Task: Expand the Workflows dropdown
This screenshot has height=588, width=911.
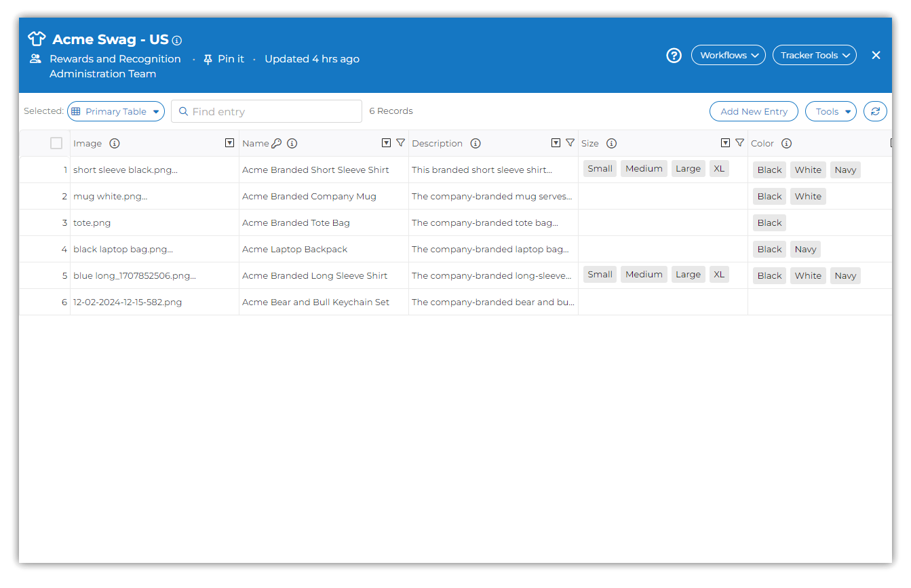Action: tap(728, 56)
